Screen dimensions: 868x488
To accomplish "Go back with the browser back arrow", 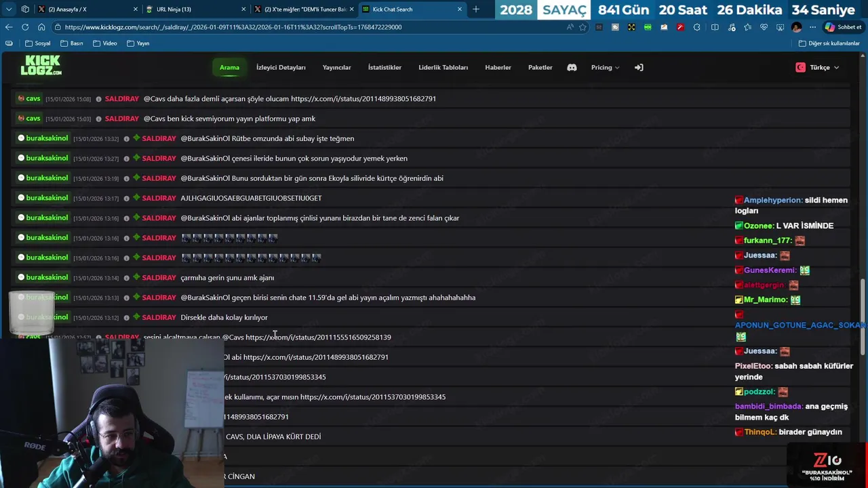I will [x=9, y=27].
